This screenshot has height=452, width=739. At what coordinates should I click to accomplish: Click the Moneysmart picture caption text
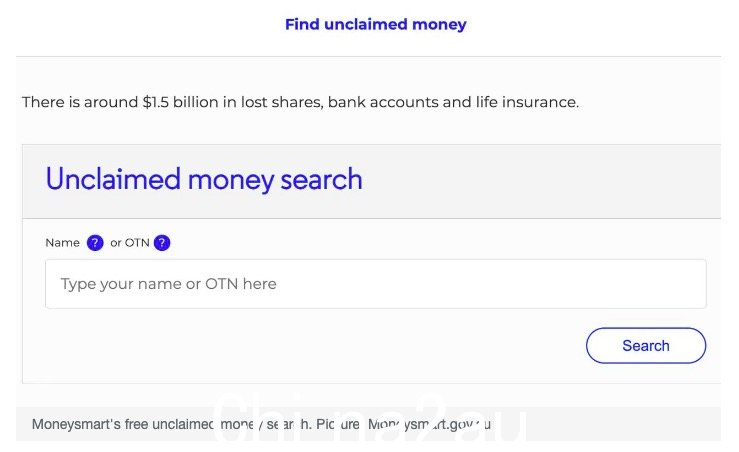pyautogui.click(x=261, y=424)
